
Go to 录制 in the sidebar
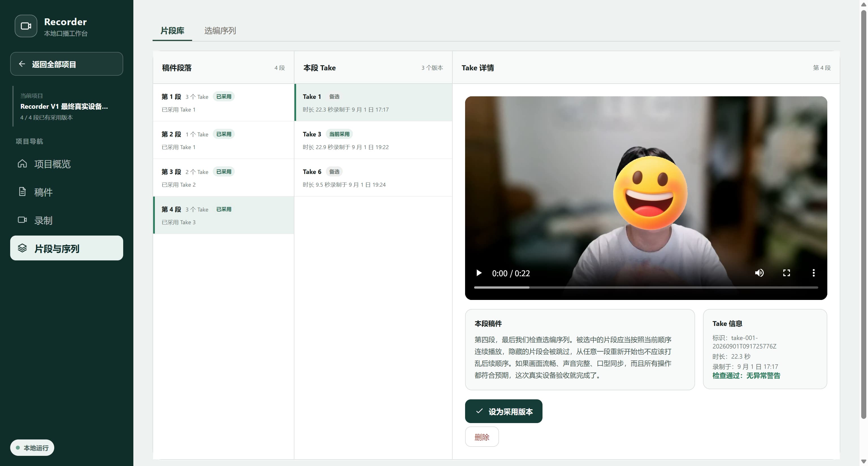(67, 220)
